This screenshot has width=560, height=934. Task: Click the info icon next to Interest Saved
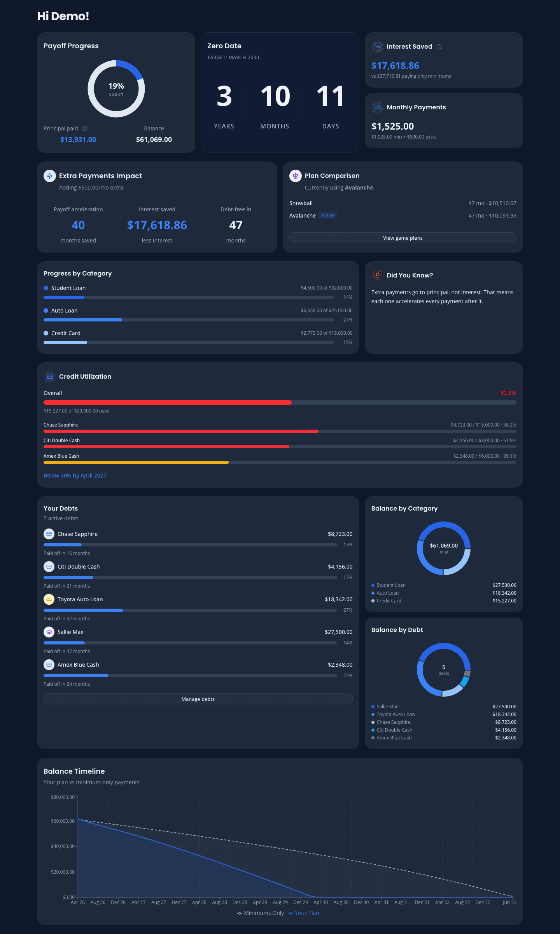[x=439, y=47]
